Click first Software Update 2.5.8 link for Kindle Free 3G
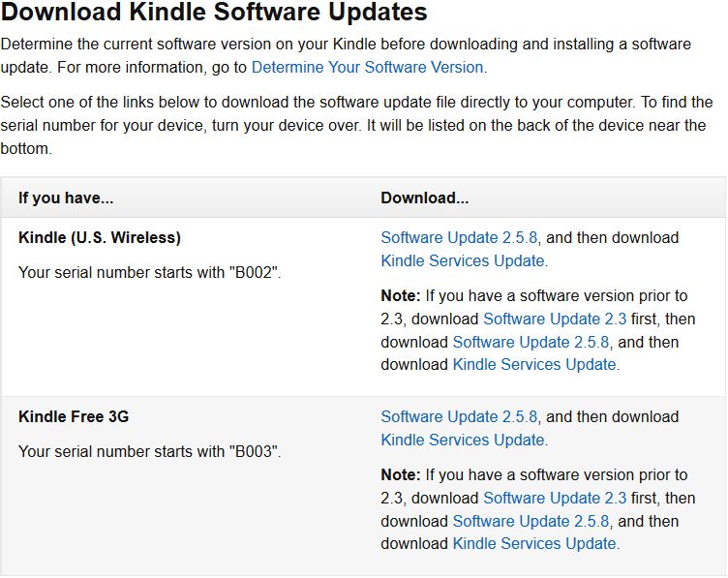The width and height of the screenshot is (728, 578). (460, 416)
